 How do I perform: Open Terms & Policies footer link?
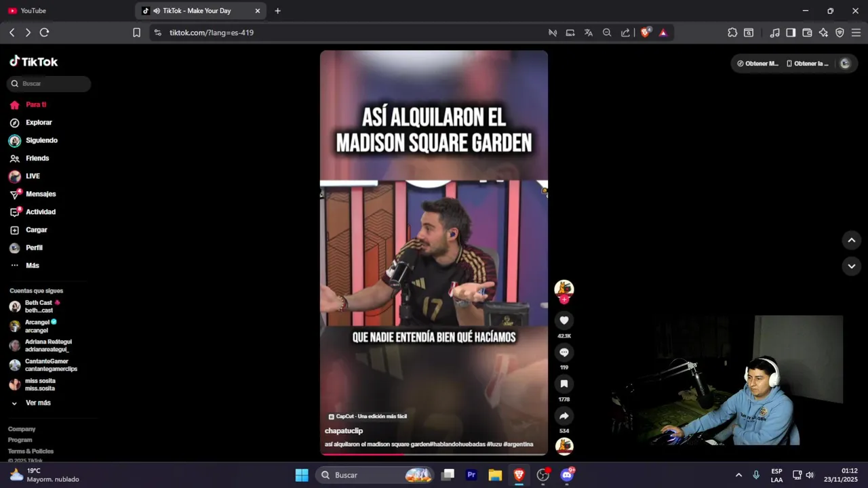[31, 451]
